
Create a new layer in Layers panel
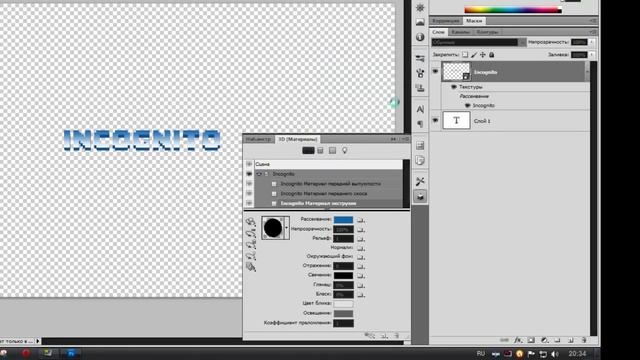571,340
